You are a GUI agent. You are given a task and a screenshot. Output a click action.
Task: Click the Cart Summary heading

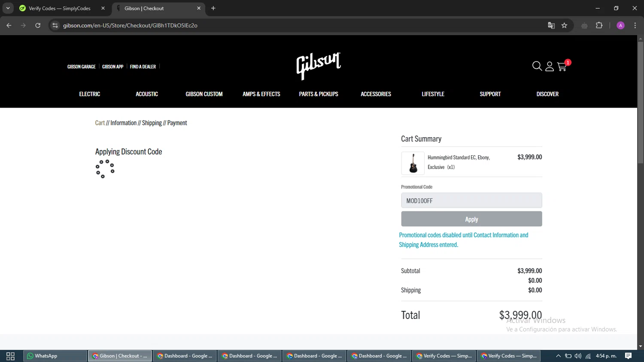421,139
